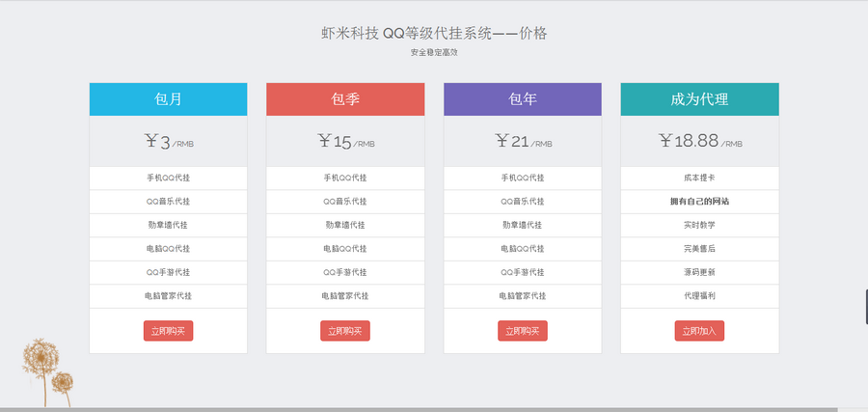This screenshot has height=412, width=868.
Task: Click the ¥3 price in 包月 card
Action: point(168,141)
